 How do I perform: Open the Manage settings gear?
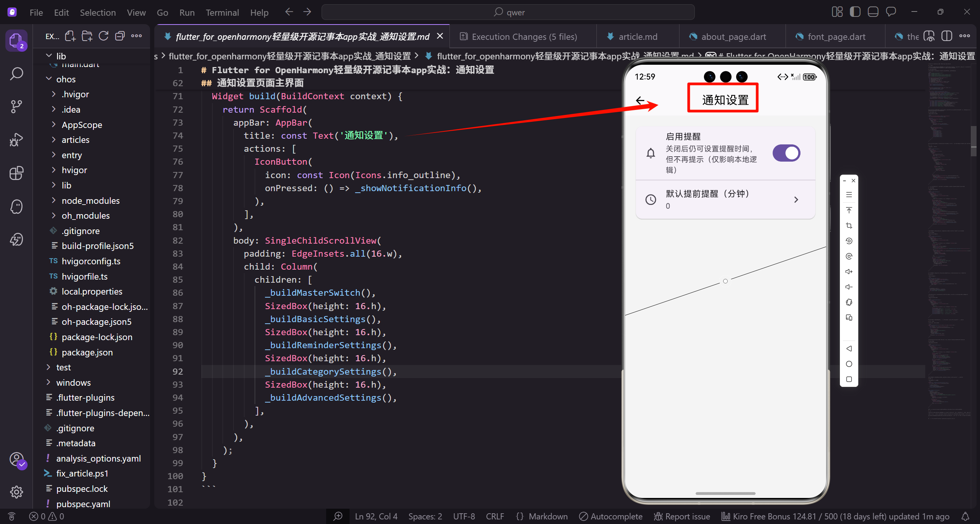[16, 492]
